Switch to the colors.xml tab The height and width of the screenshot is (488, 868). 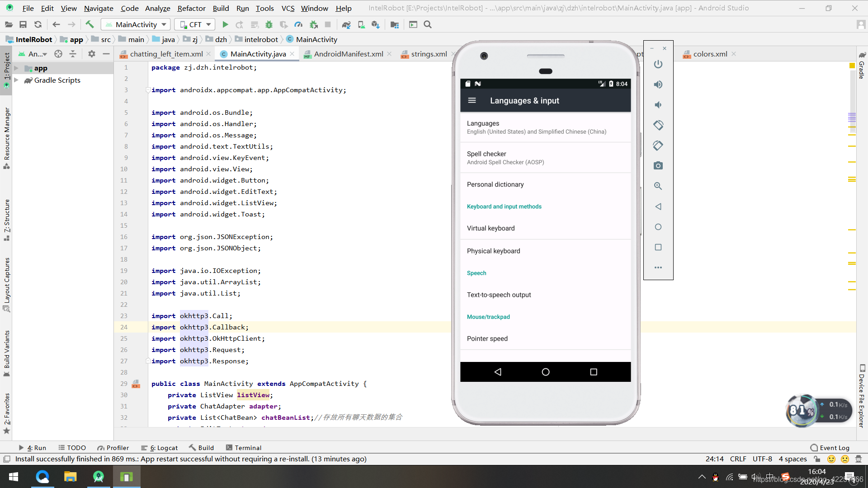coord(710,54)
